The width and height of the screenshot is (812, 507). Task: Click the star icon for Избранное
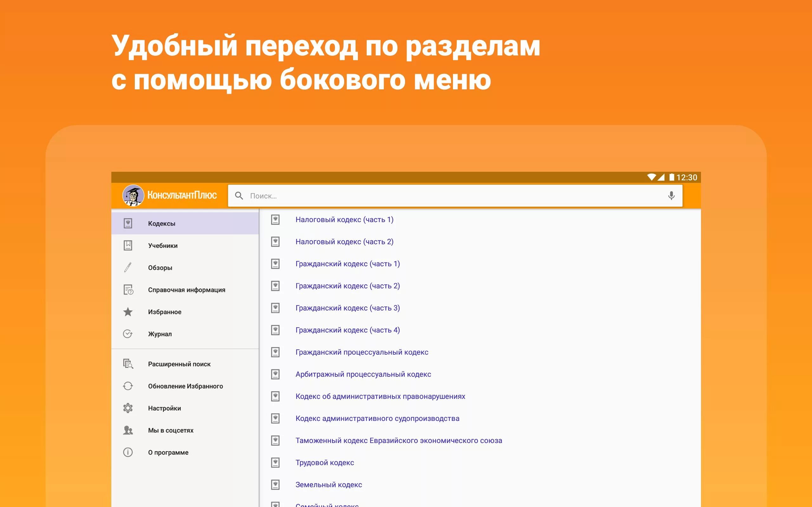[128, 312]
